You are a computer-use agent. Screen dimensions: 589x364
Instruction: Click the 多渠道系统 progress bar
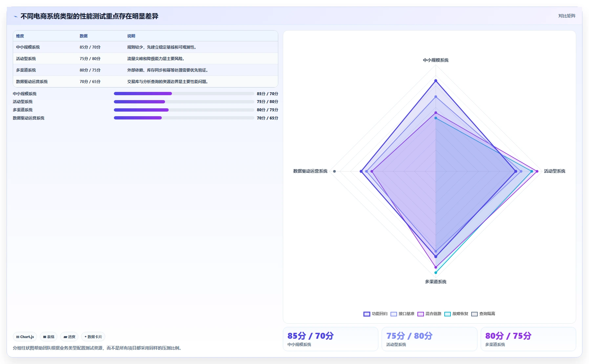[184, 110]
